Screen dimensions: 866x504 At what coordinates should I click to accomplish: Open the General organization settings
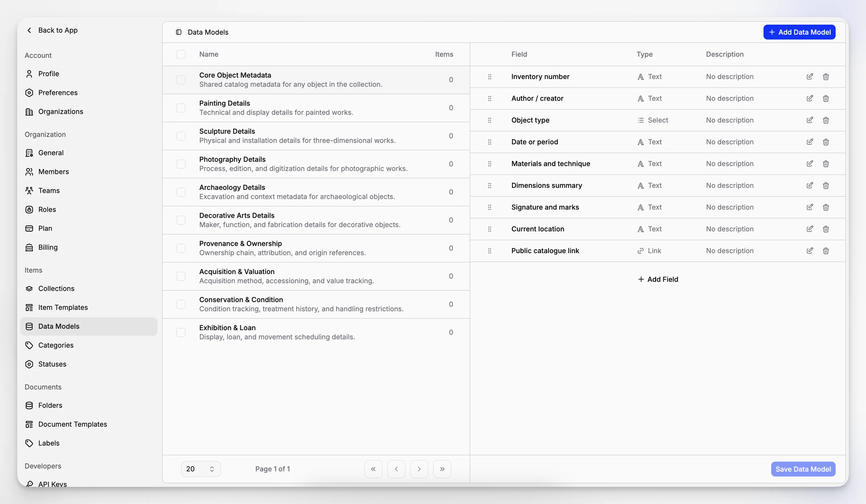[89, 153]
